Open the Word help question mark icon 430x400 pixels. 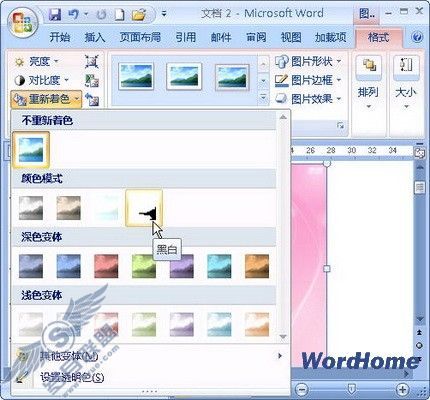[417, 37]
